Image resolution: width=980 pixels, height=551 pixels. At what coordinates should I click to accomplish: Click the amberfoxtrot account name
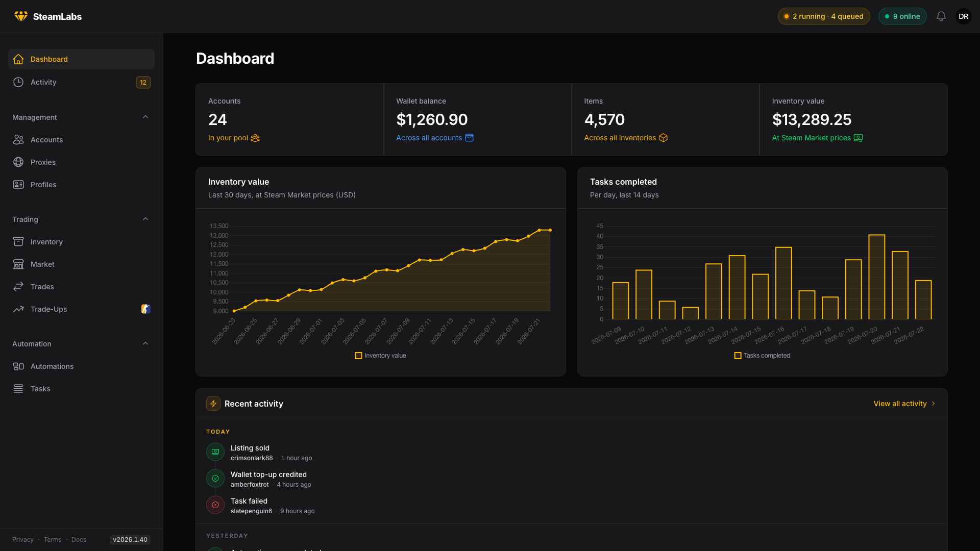250,485
